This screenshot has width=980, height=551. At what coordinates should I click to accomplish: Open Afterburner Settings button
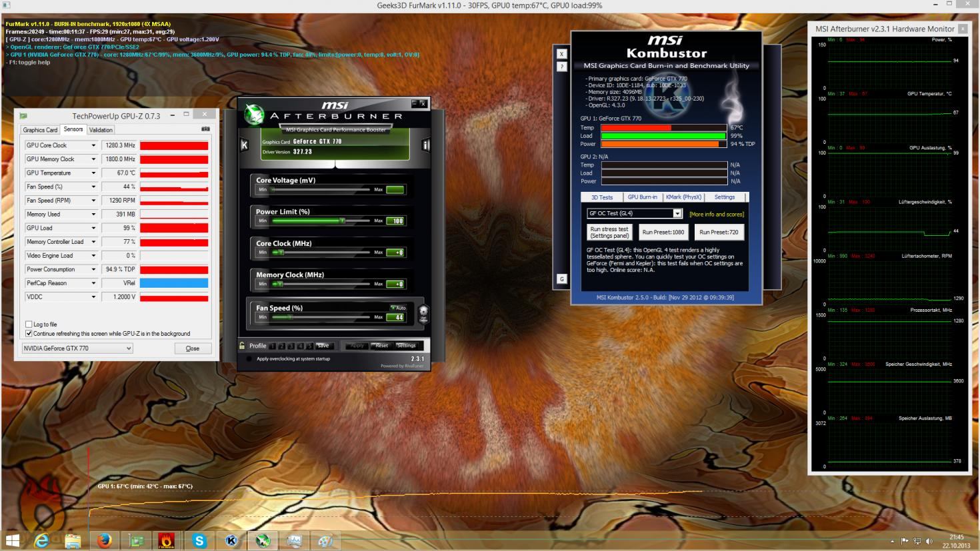point(406,346)
